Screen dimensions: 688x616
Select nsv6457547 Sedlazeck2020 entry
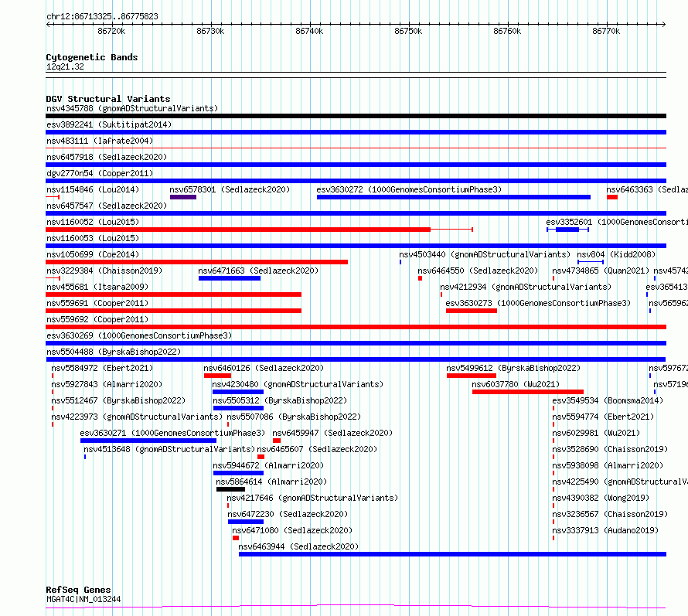pyautogui.click(x=107, y=206)
